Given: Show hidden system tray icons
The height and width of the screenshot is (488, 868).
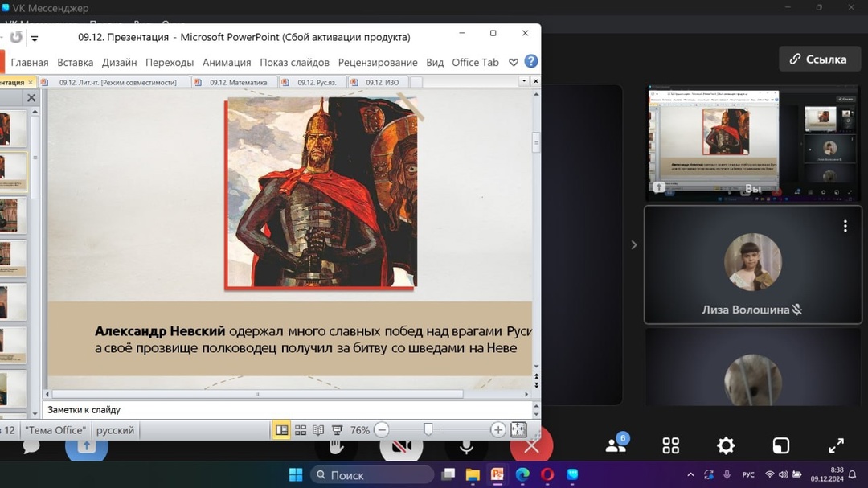Looking at the screenshot, I should coord(690,474).
